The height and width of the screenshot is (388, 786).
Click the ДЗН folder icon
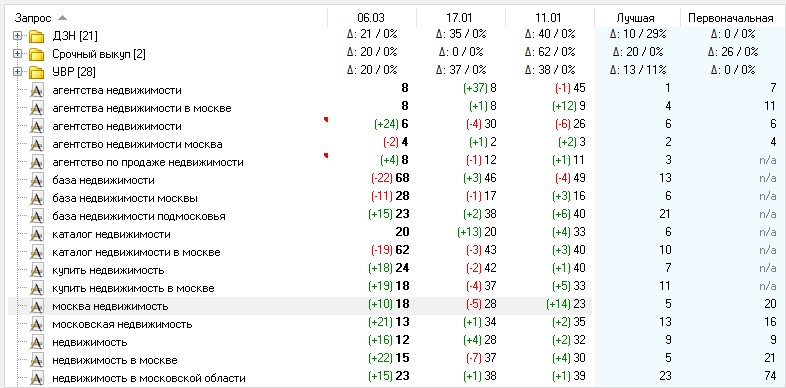click(37, 36)
